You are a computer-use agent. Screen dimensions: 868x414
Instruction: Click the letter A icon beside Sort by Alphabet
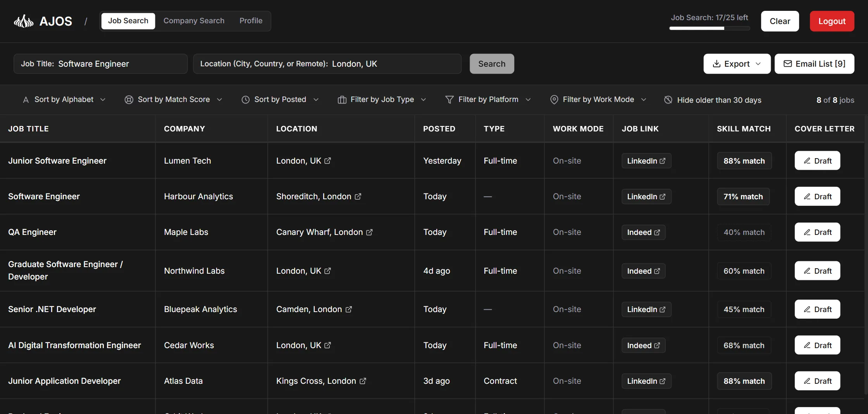[x=26, y=100]
